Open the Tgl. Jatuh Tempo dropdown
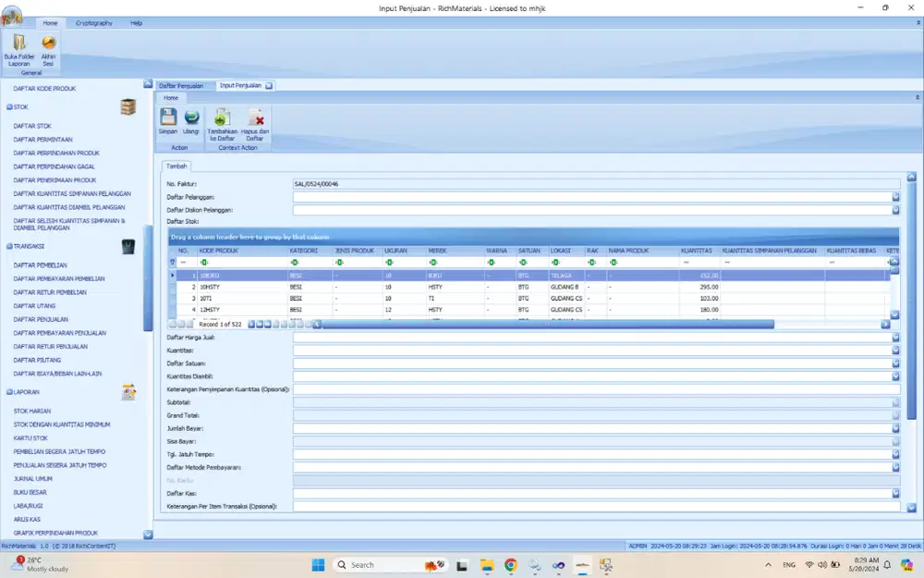 point(895,454)
